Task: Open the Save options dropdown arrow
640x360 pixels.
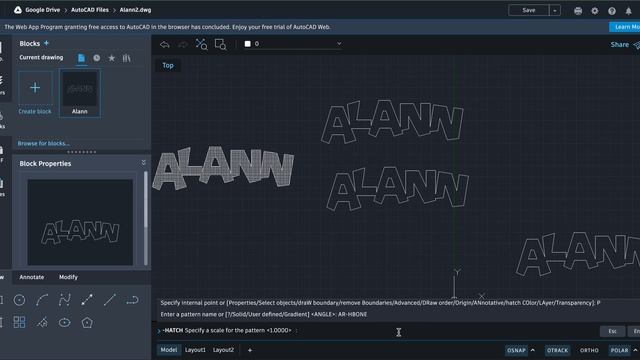Action: pos(555,11)
